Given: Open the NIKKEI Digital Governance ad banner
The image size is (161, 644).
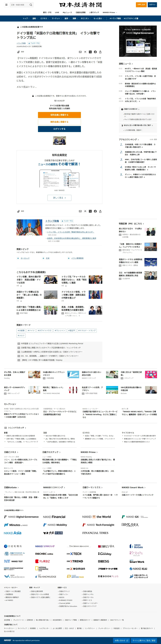Looking at the screenshot, I should 138,41.
